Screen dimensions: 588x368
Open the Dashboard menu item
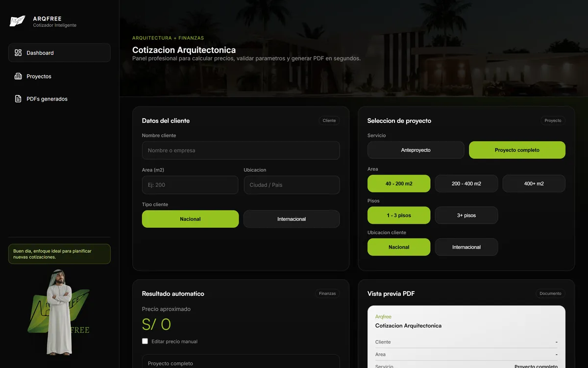[59, 53]
